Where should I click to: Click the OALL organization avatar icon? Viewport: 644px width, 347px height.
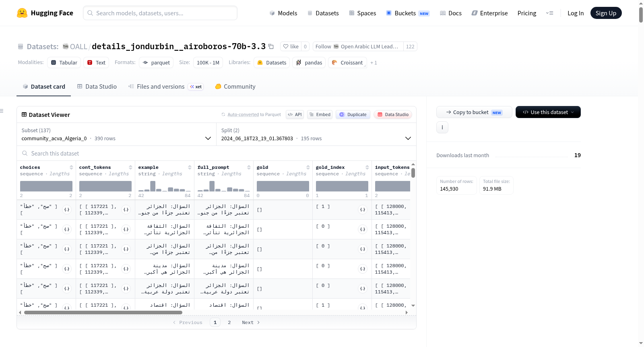click(66, 46)
